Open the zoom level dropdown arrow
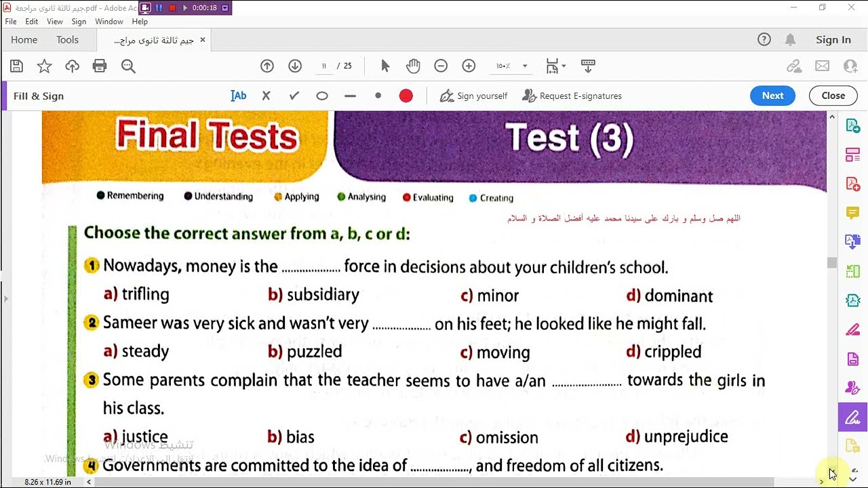 pyautogui.click(x=524, y=66)
